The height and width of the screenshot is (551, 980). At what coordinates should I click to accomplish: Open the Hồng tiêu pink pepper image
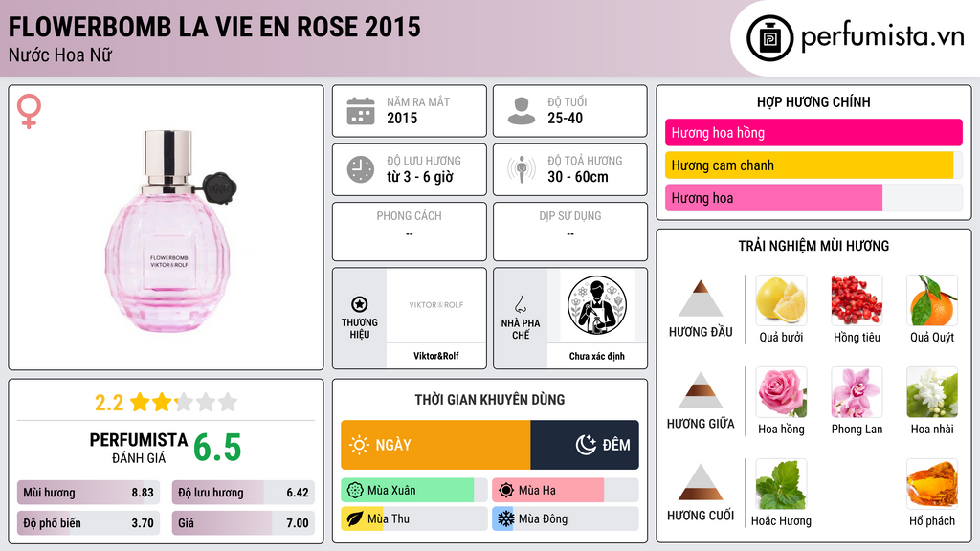[x=857, y=300]
